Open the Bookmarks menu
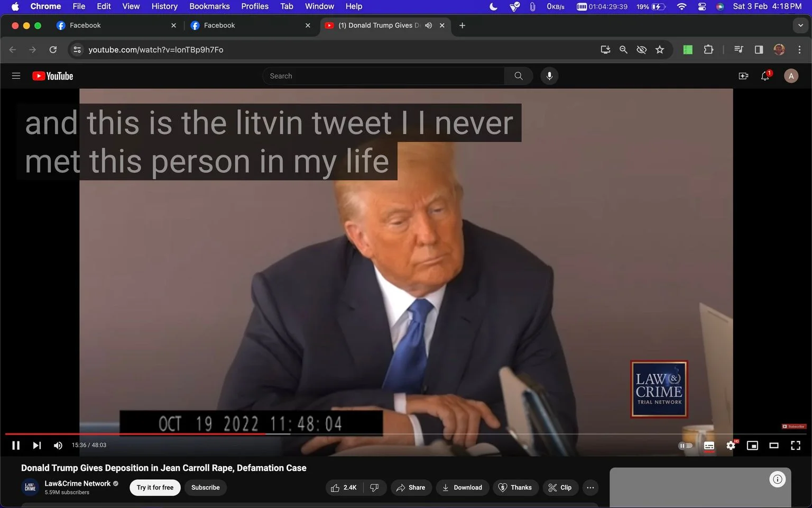This screenshot has height=508, width=812. click(x=209, y=6)
